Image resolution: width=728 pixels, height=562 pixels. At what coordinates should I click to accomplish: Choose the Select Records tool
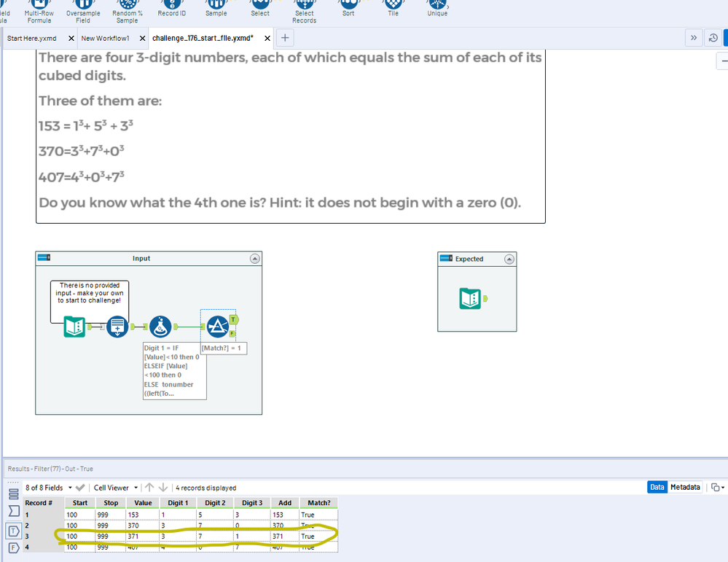tap(305, 12)
